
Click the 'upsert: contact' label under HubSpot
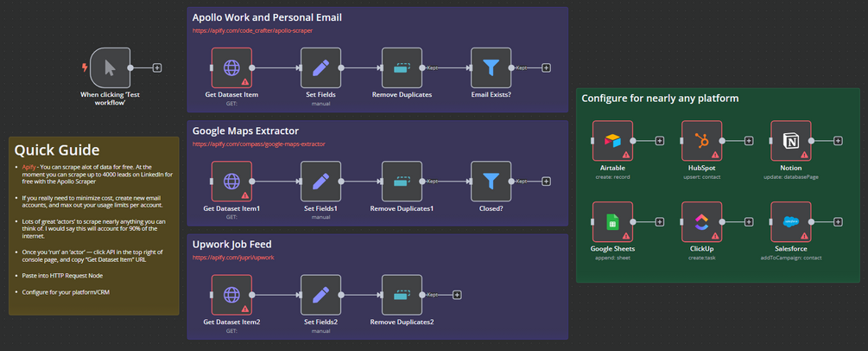(x=701, y=177)
